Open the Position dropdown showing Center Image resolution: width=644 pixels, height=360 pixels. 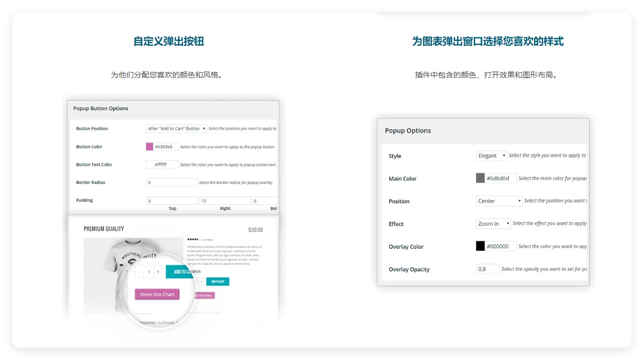[498, 201]
